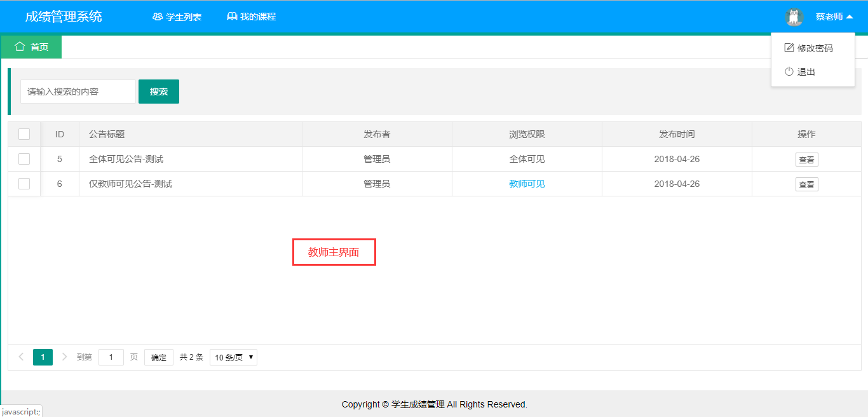This screenshot has width=868, height=417.
Task: Open 我的课程 in the top navigation
Action: [252, 17]
